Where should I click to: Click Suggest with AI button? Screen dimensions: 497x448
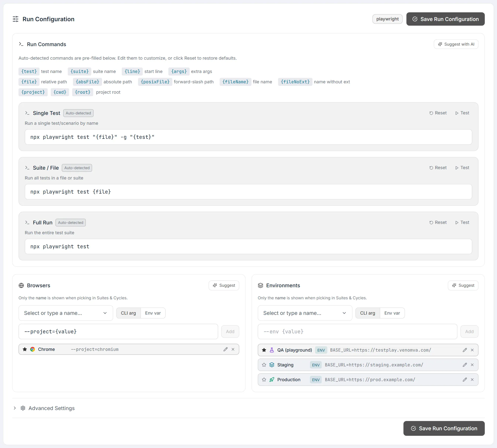456,44
